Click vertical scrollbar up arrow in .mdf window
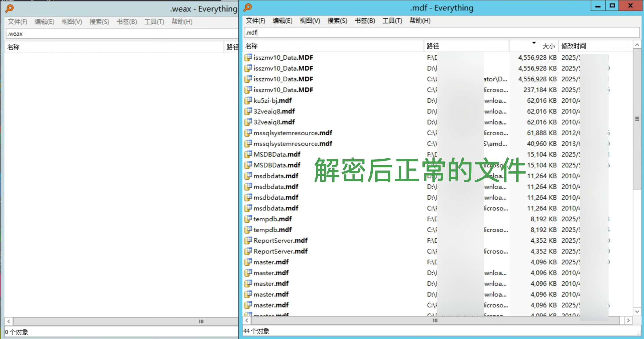Image resolution: width=644 pixels, height=339 pixels. pos(637,45)
